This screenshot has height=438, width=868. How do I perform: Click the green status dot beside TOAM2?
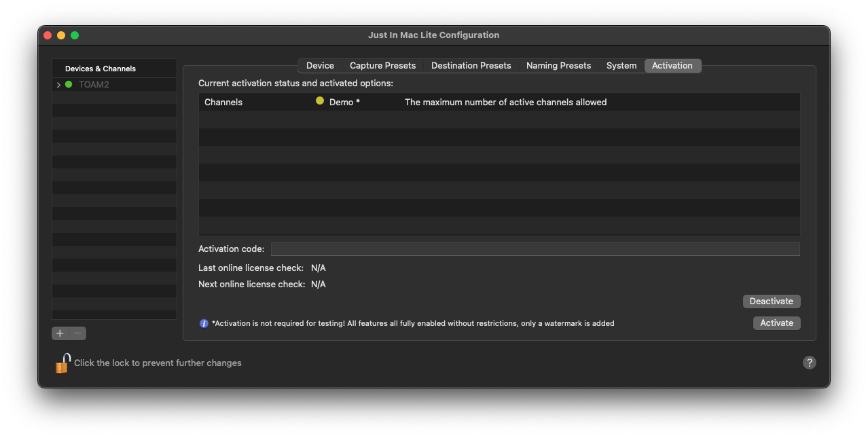[x=69, y=85]
